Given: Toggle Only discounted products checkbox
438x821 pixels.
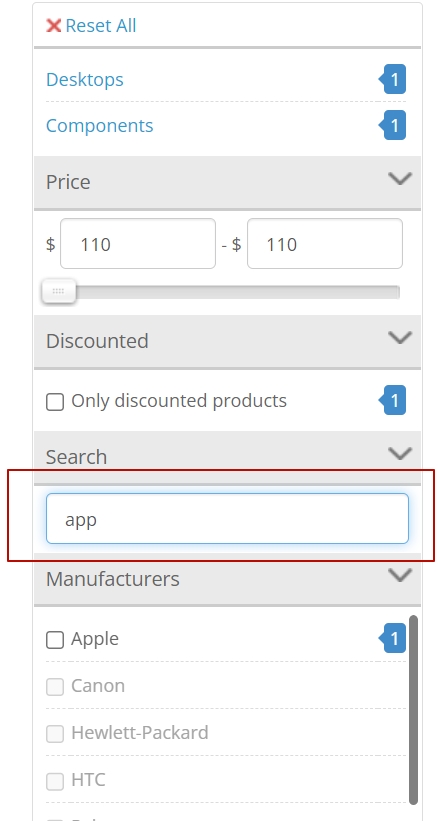Looking at the screenshot, I should 55,402.
